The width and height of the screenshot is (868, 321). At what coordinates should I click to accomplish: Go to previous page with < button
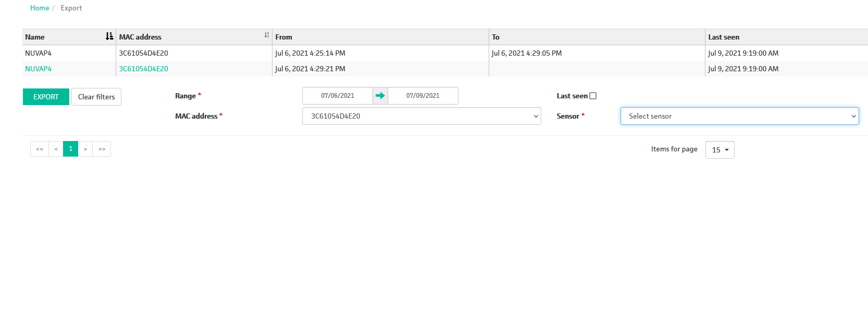point(56,149)
